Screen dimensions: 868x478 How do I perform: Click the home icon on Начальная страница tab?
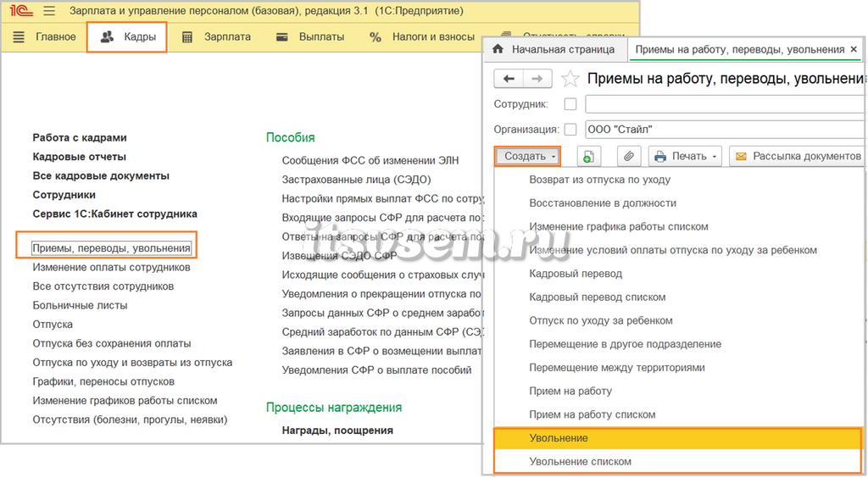498,49
